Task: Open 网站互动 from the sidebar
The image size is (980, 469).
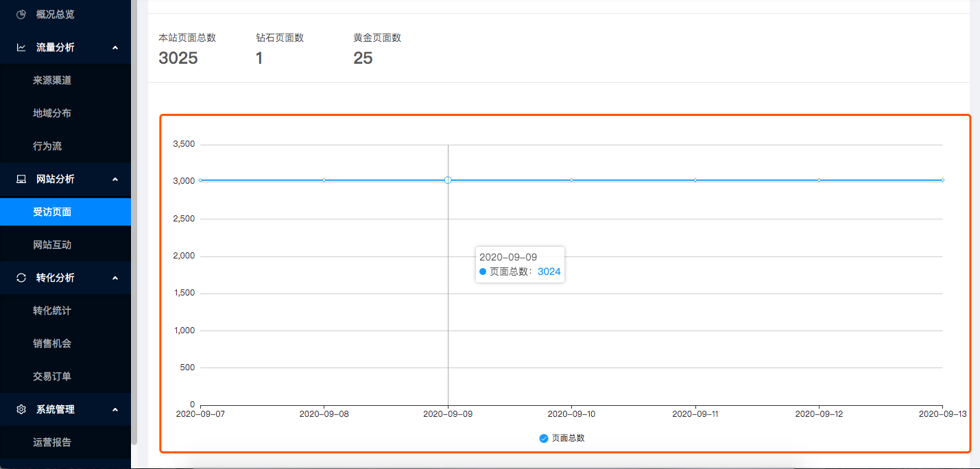Action: (52, 245)
